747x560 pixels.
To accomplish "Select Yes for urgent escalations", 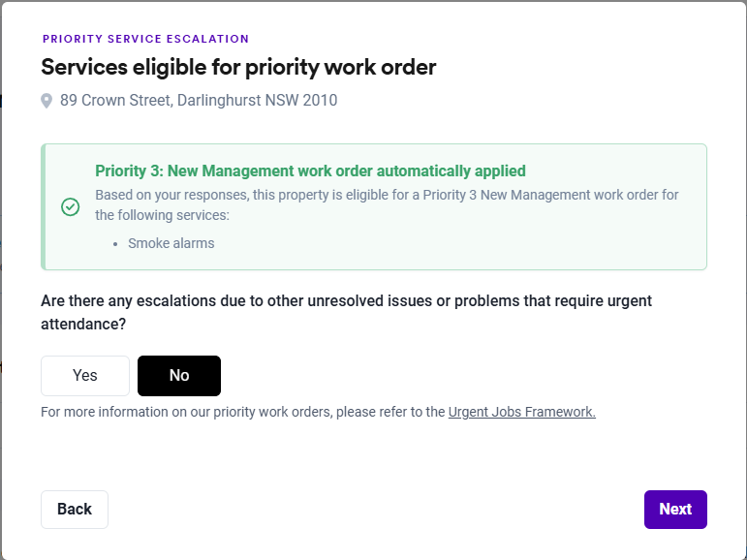I will [x=85, y=376].
